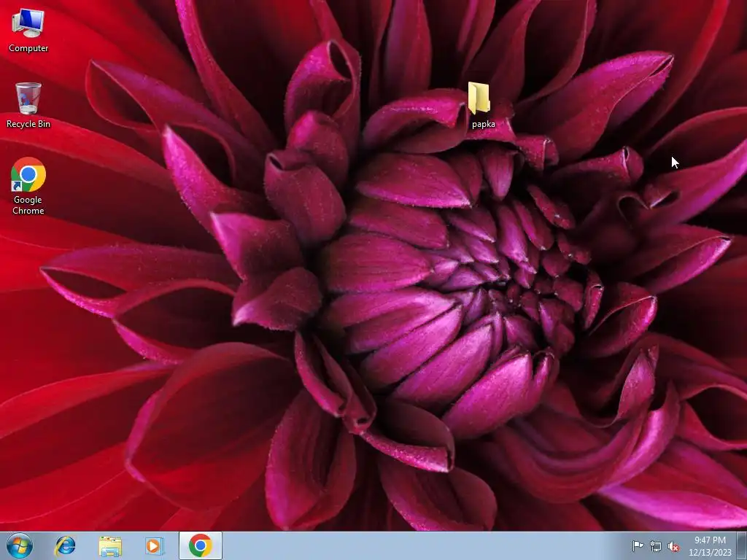Launch Windows Media Player from taskbar
The width and height of the screenshot is (747, 560).
(155, 545)
